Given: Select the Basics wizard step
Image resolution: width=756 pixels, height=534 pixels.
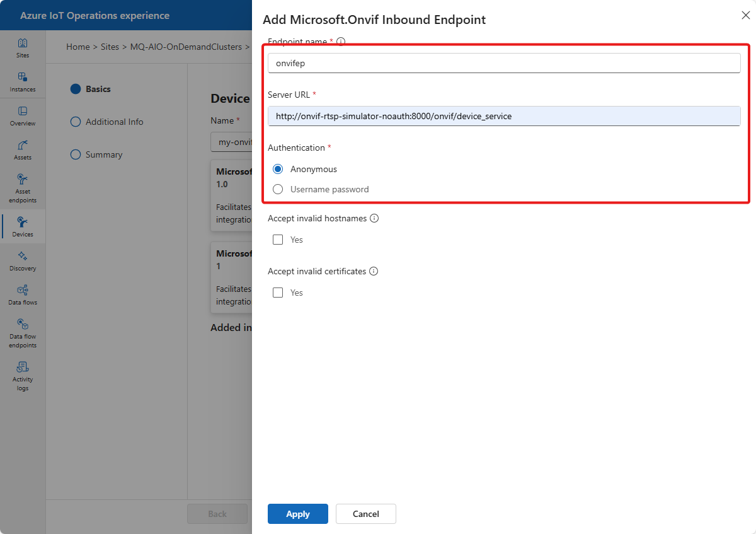Looking at the screenshot, I should (91, 89).
